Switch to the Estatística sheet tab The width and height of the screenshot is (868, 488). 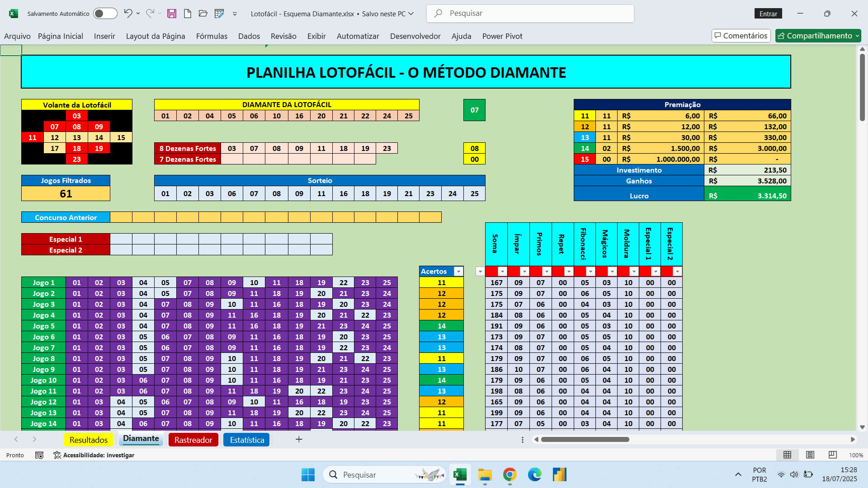pyautogui.click(x=247, y=440)
